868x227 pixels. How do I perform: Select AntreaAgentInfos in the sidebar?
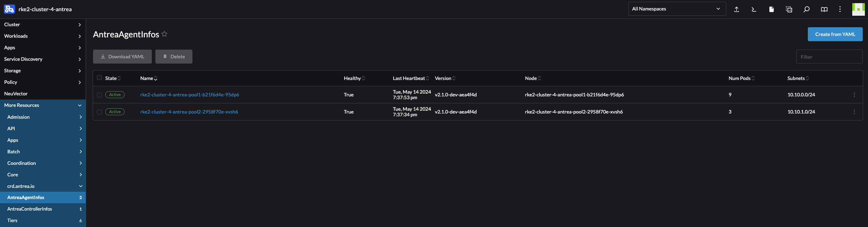point(43,197)
